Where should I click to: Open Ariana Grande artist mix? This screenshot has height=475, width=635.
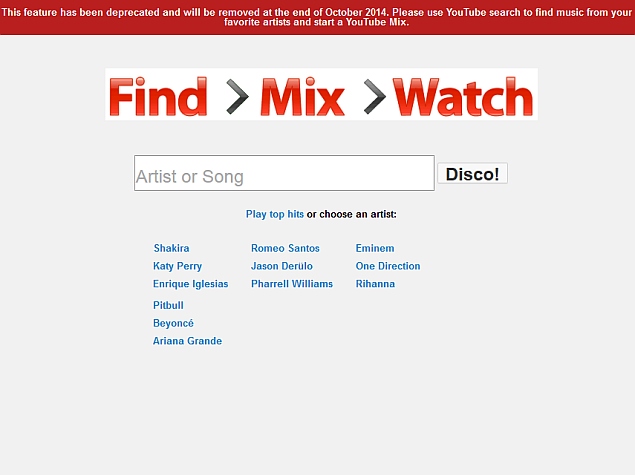tap(187, 341)
